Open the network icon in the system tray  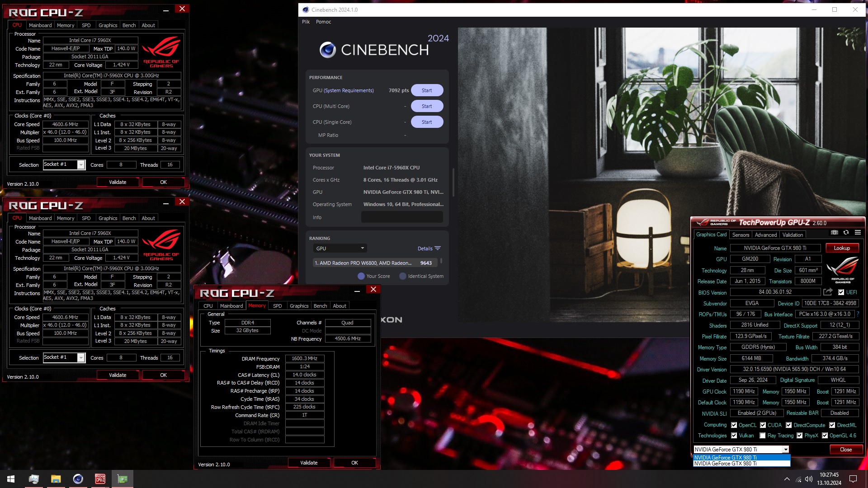pos(798,479)
